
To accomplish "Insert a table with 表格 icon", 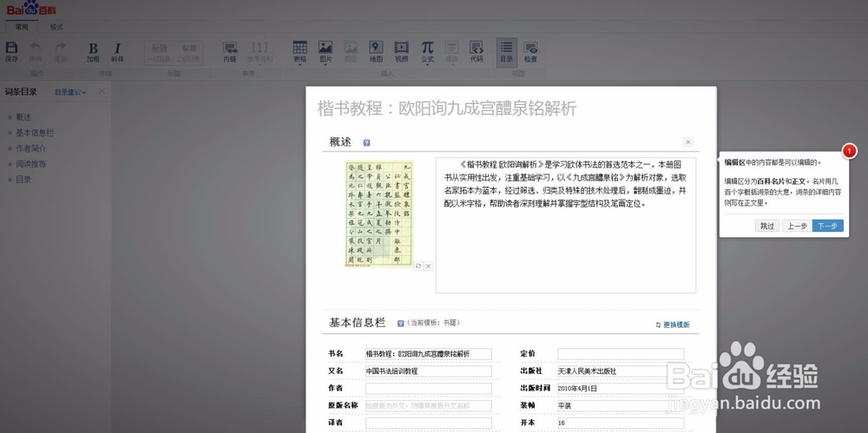I will pos(299,48).
